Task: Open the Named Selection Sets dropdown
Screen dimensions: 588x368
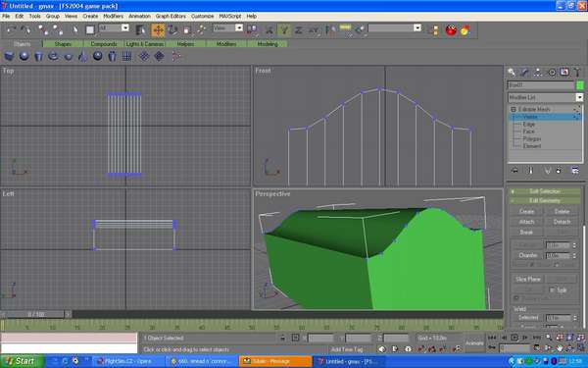Action: [417, 27]
